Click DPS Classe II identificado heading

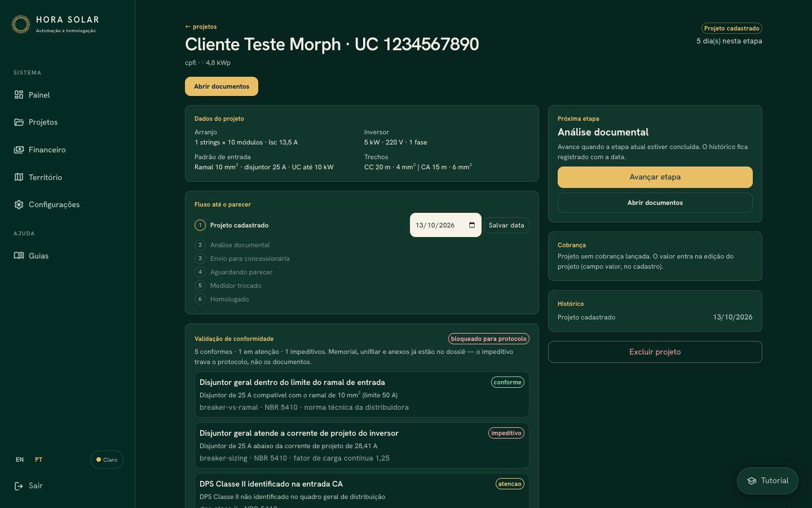[271, 484]
